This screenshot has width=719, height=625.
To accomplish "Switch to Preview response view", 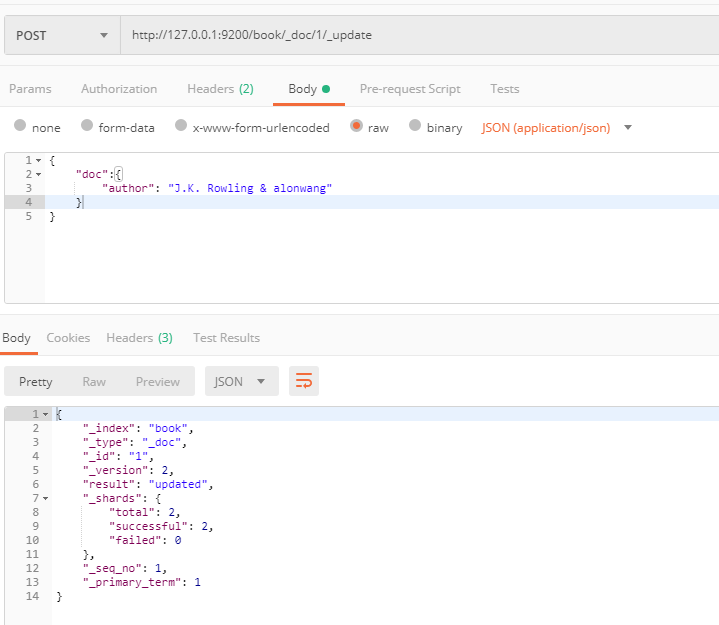I will (x=158, y=382).
